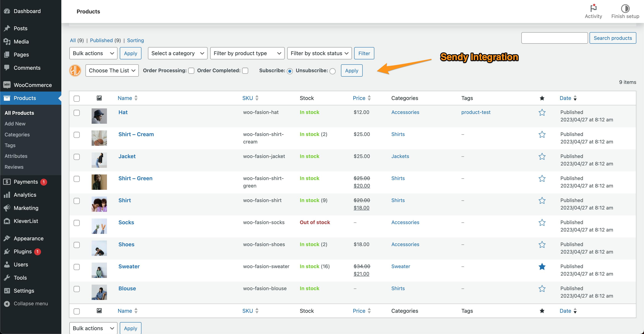Toggle featured star for Jacket
The width and height of the screenshot is (644, 334).
[x=542, y=156]
